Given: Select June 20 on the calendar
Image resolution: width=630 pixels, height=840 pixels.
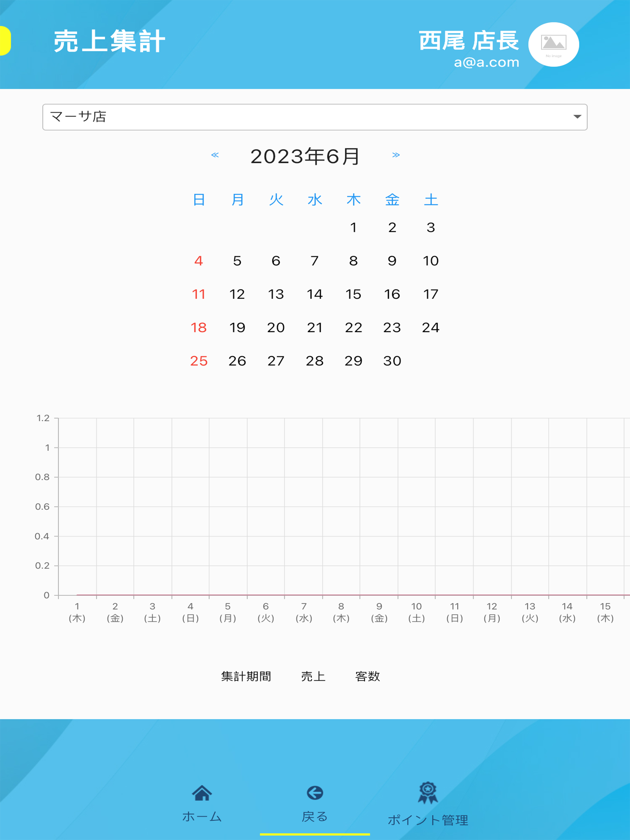Looking at the screenshot, I should pos(276,328).
